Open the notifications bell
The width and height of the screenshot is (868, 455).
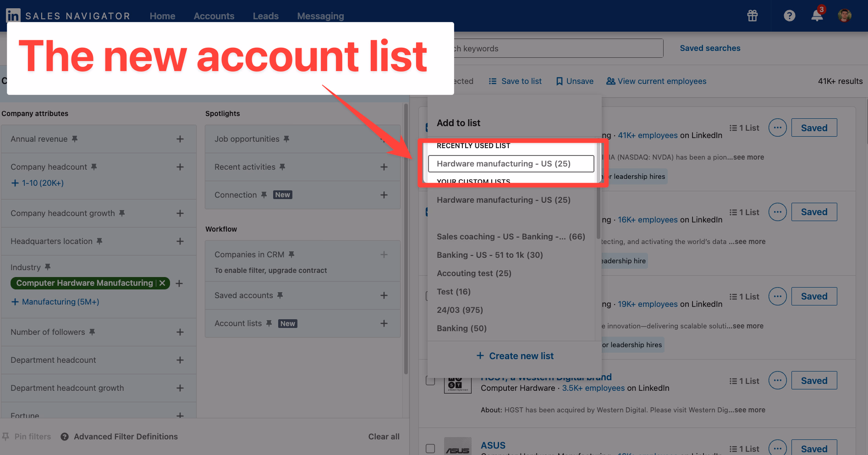817,15
